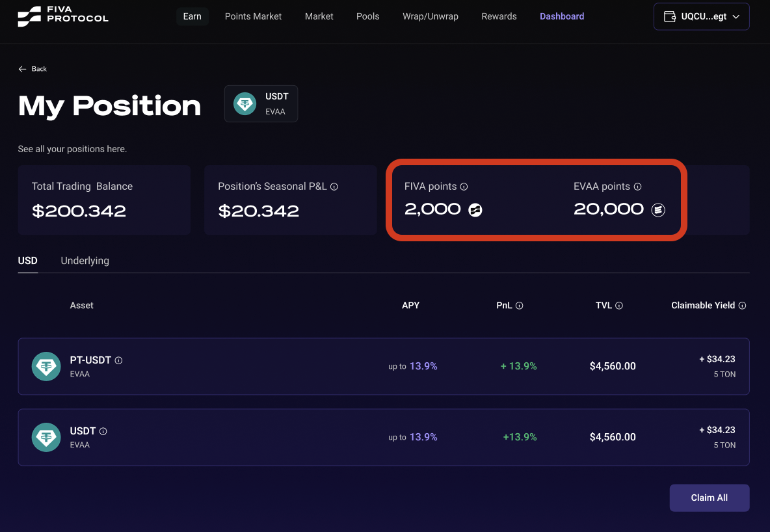Viewport: 770px width, 532px height.
Task: Click the info icon beside PT-USDT
Action: click(119, 360)
